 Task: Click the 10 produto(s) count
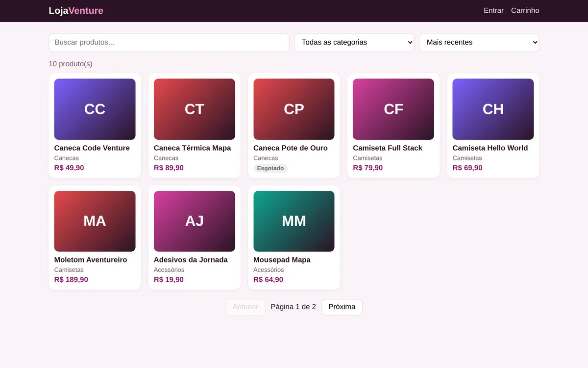click(71, 64)
